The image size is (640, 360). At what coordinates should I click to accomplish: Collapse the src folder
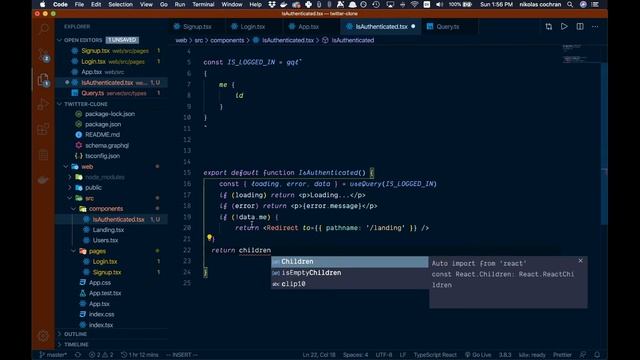tap(70, 198)
